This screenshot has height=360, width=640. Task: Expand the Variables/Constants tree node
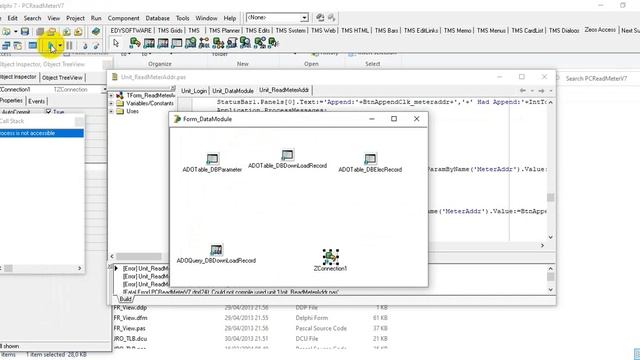(111, 103)
